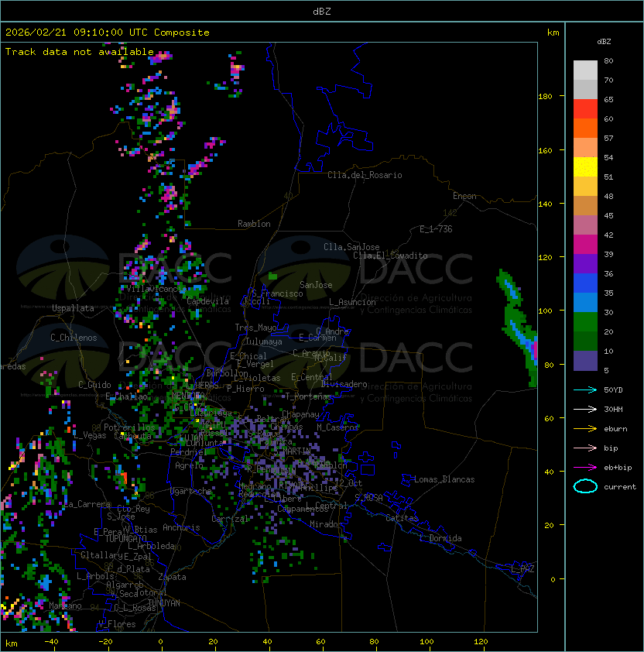Click the cyan 50YD arrow legend icon
Screen dimensions: 644x652
pos(585,389)
